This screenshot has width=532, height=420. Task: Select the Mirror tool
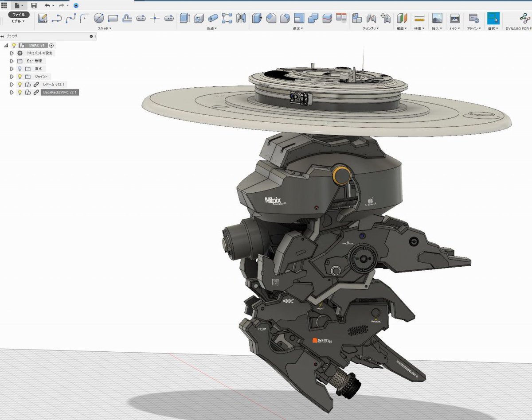241,18
